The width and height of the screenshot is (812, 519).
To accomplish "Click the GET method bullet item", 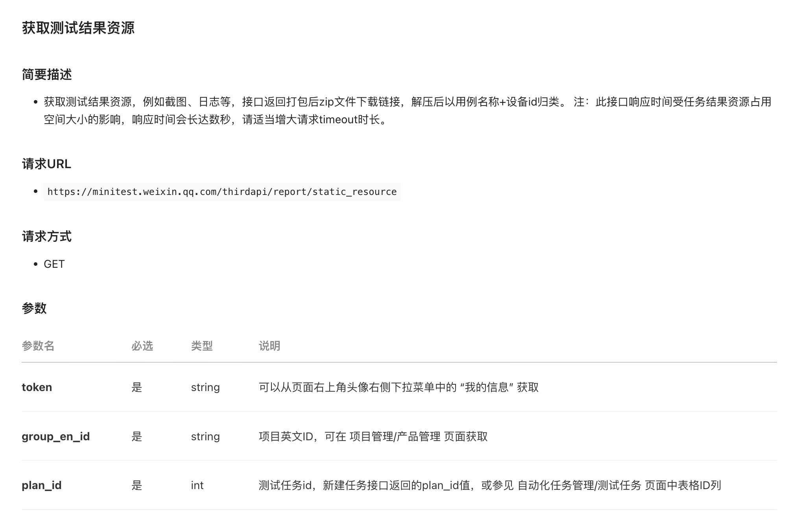I will coord(54,264).
